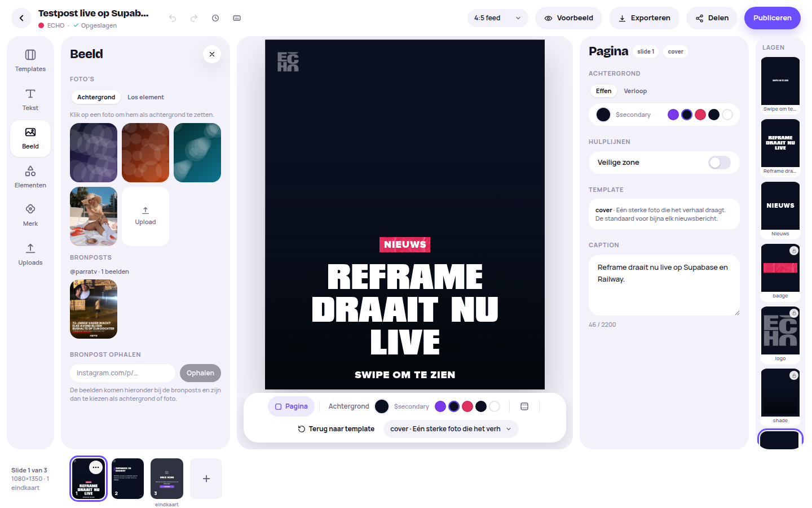Click the Publiceren button
The height and width of the screenshot is (508, 812).
pyautogui.click(x=773, y=18)
